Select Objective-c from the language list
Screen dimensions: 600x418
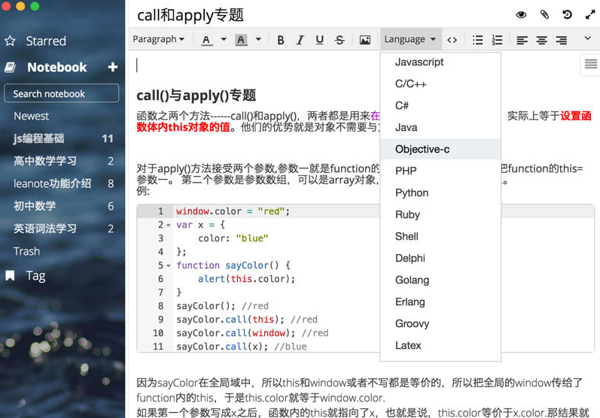pos(422,149)
